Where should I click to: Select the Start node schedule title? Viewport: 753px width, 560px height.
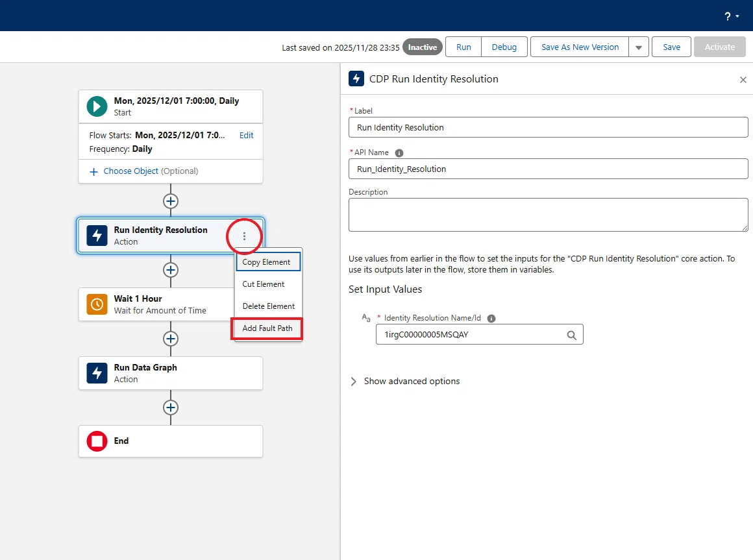177,101
